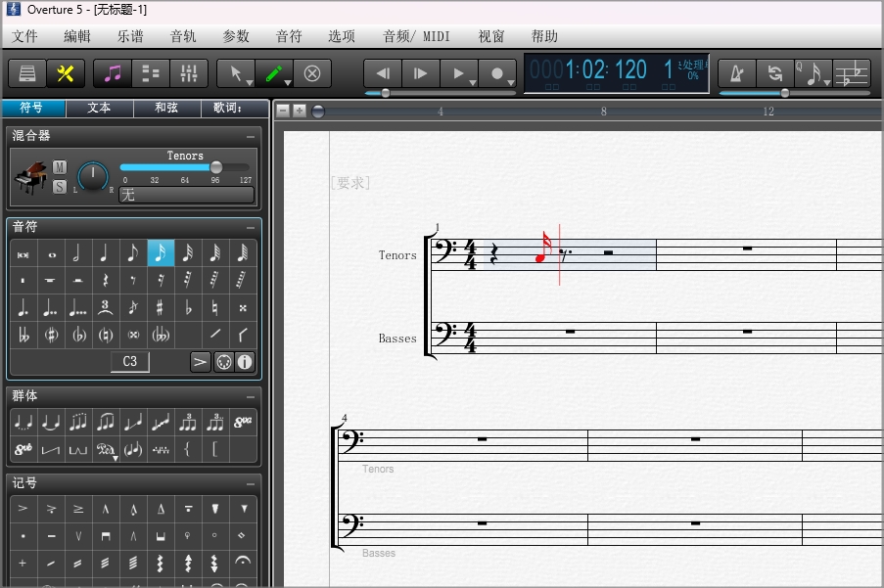
Task: Select the 8va octave marking
Action: coord(243,423)
